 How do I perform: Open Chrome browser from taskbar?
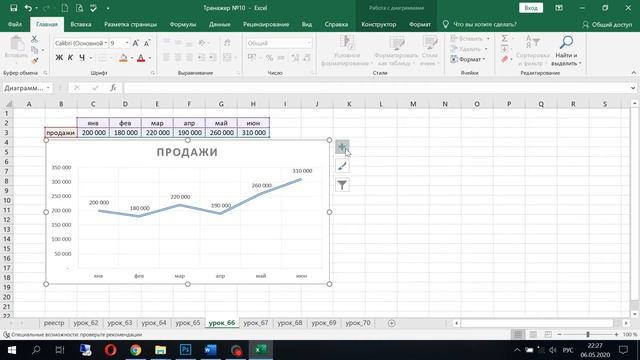click(x=136, y=350)
